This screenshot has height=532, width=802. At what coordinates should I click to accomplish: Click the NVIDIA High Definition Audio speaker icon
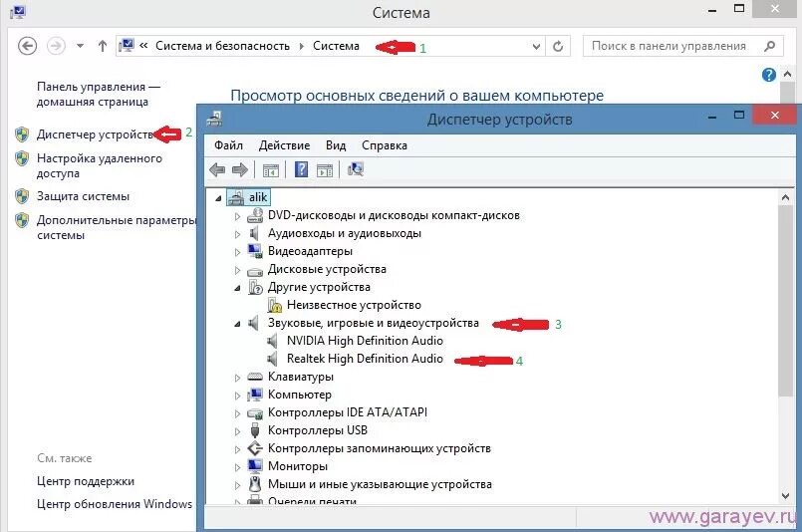pos(273,341)
